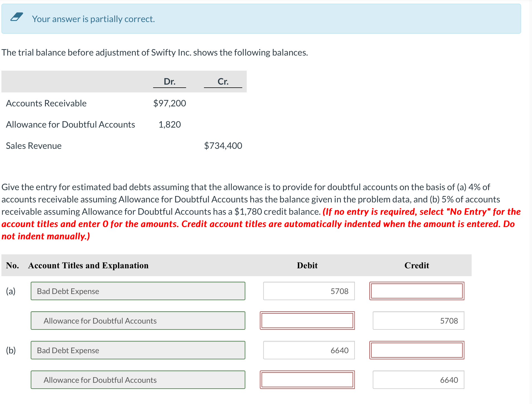Select the credit field showing 6640
The width and height of the screenshot is (532, 404).
point(418,380)
